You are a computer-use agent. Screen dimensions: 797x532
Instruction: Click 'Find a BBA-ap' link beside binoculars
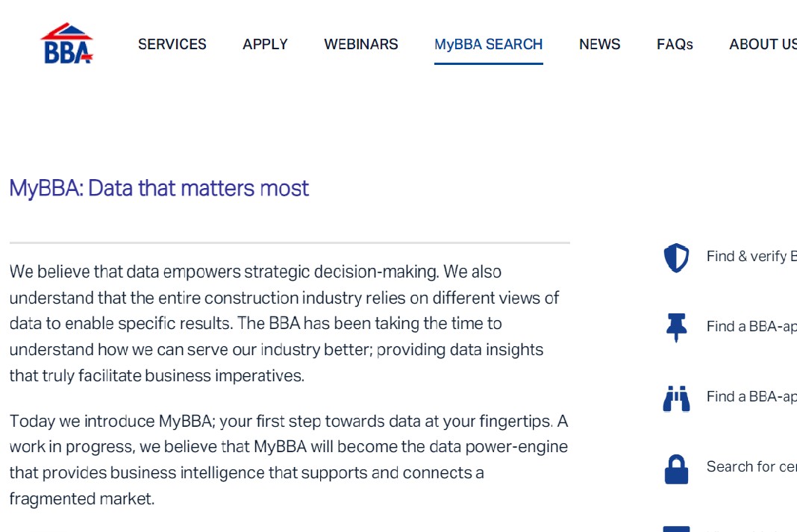pos(751,396)
